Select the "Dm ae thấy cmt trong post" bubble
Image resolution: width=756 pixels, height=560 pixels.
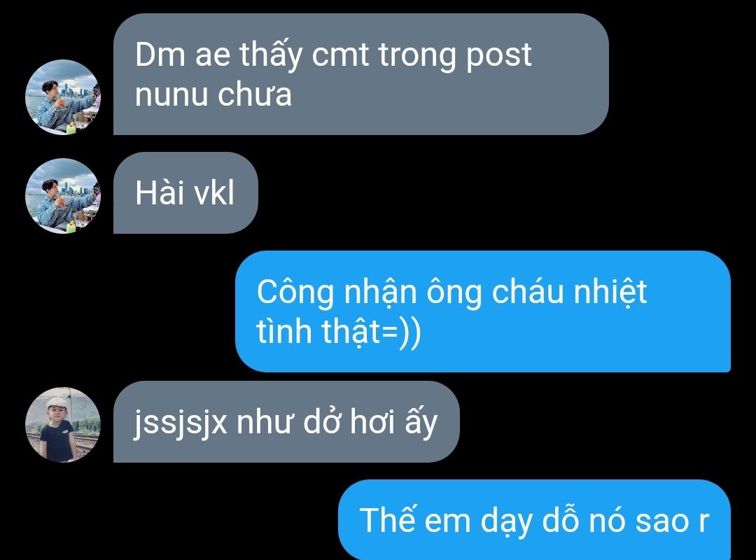click(x=360, y=73)
